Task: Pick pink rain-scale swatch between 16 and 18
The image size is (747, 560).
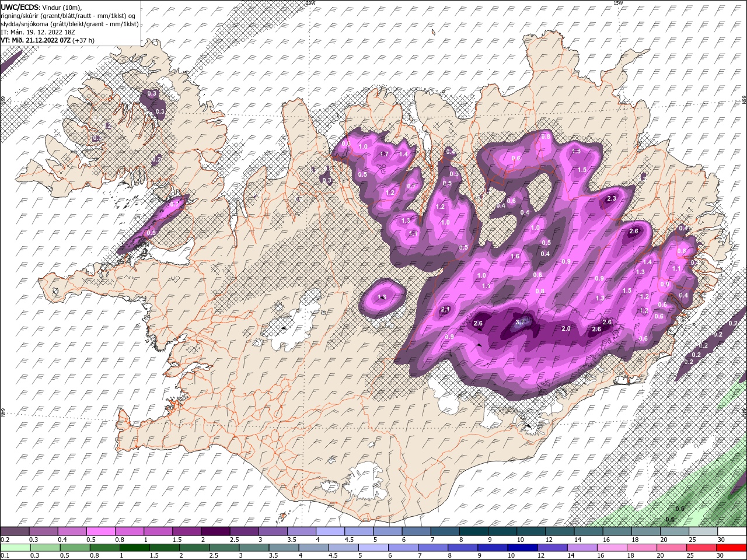Action: click(x=613, y=547)
